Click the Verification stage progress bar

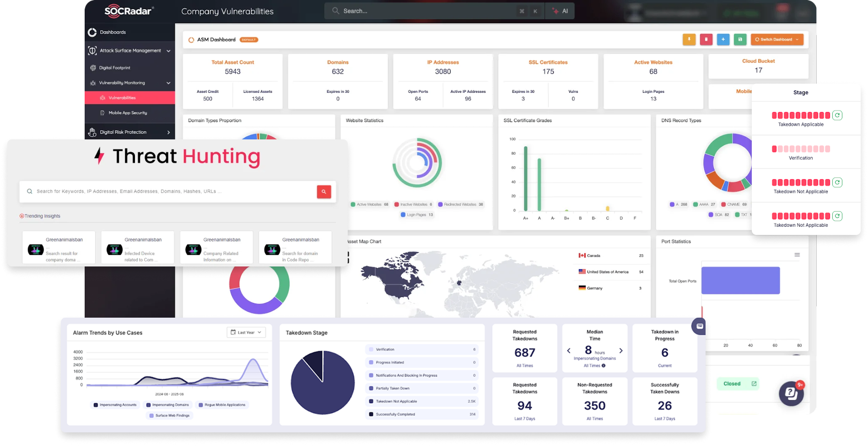801,149
